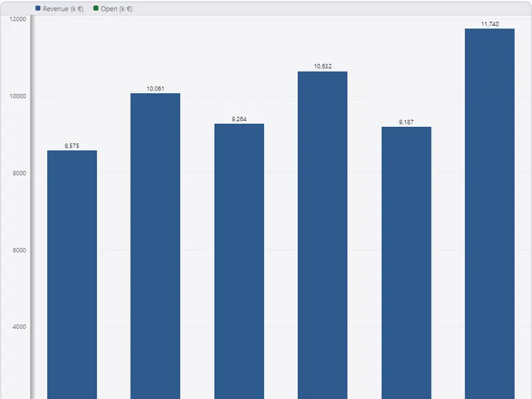Click the 4000 axis label

click(x=19, y=327)
